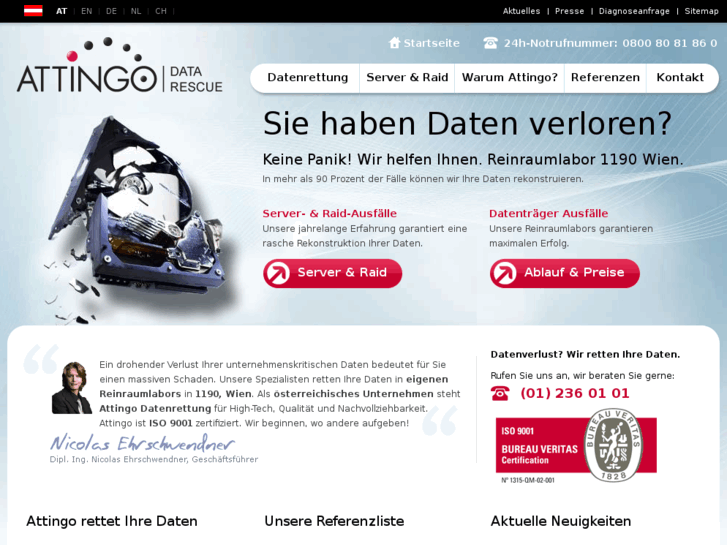Click the Aktuelle Neuigkeiten heading
Image resolution: width=727 pixels, height=545 pixels.
(x=561, y=521)
